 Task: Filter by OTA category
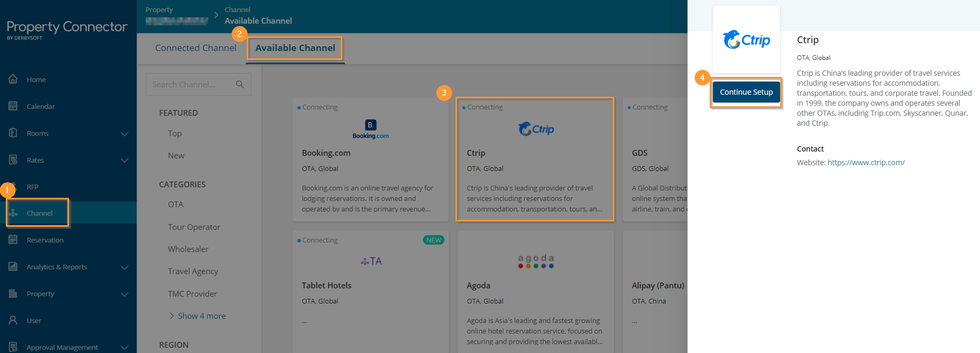click(176, 205)
